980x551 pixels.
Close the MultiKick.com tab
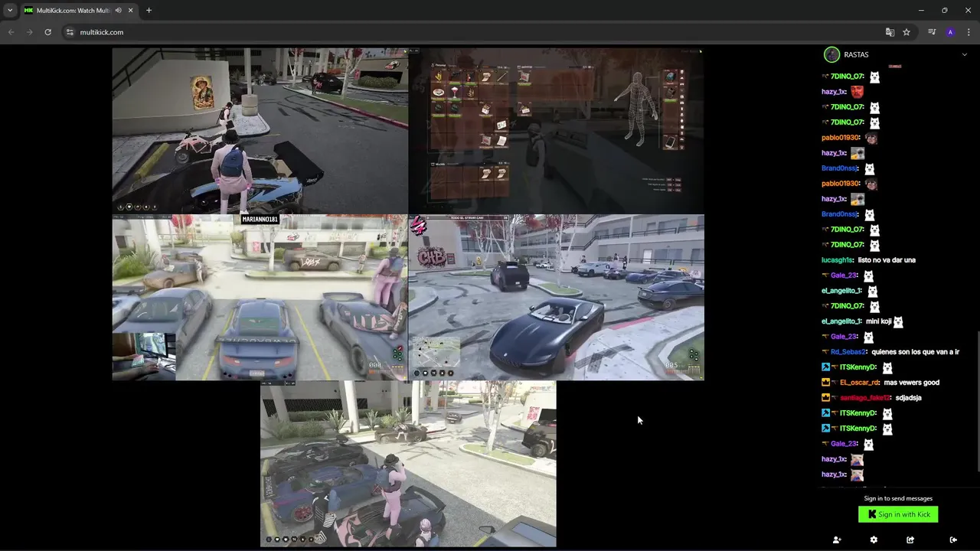click(131, 10)
